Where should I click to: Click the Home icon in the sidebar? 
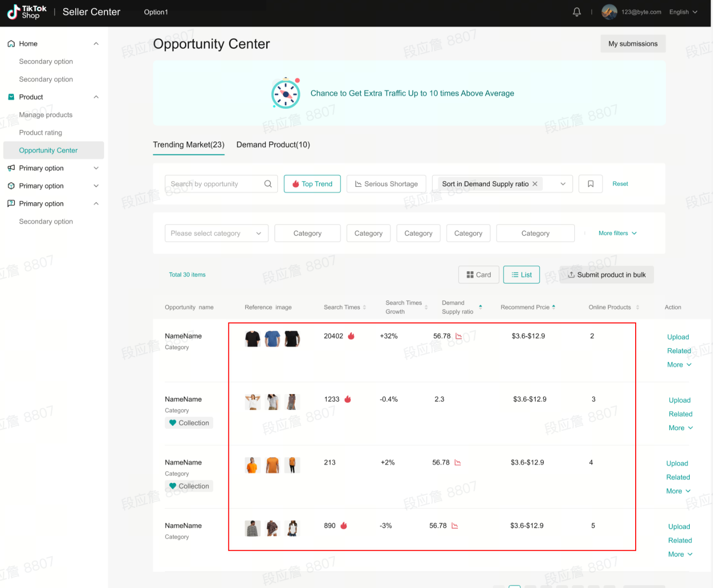pyautogui.click(x=11, y=44)
